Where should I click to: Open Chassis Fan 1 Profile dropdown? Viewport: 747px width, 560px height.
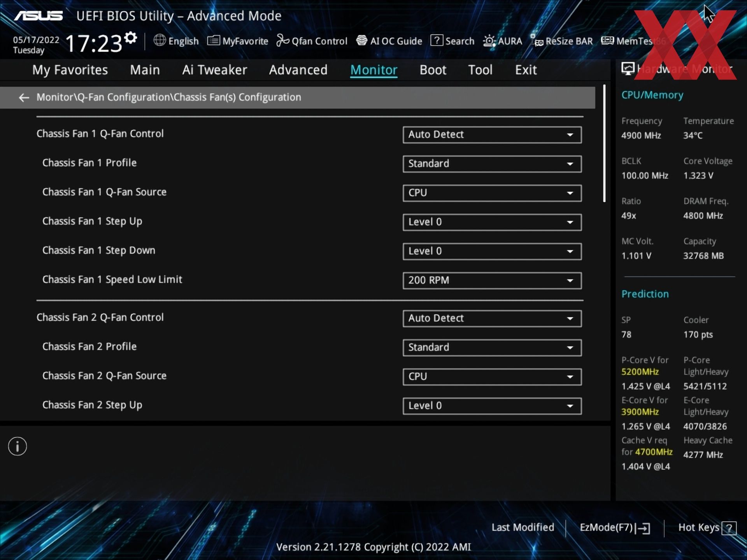(x=492, y=164)
